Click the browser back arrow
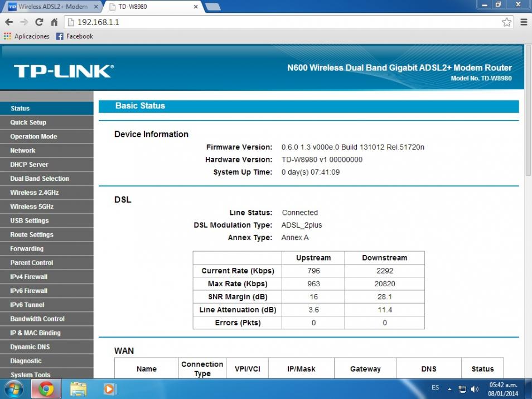532x399 pixels. (9, 22)
